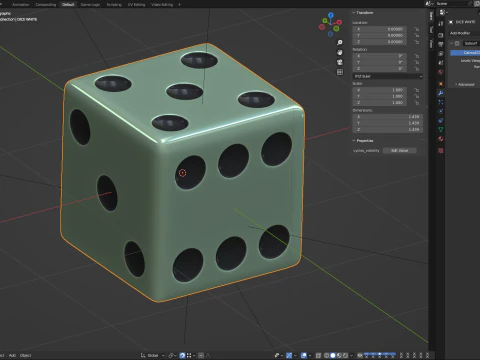Click the Dimensions Z field

[388, 129]
